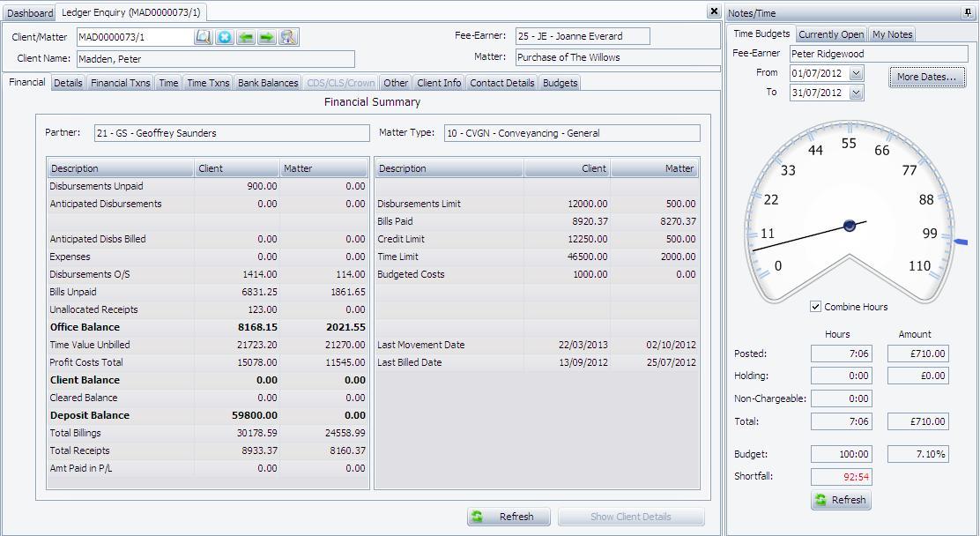980x536 pixels.
Task: Click Refresh below the Financial Summary
Action: 509,517
